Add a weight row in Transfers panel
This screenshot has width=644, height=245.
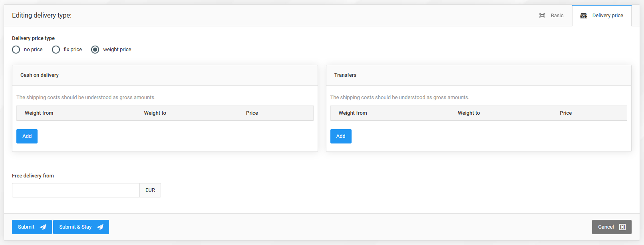click(x=341, y=136)
